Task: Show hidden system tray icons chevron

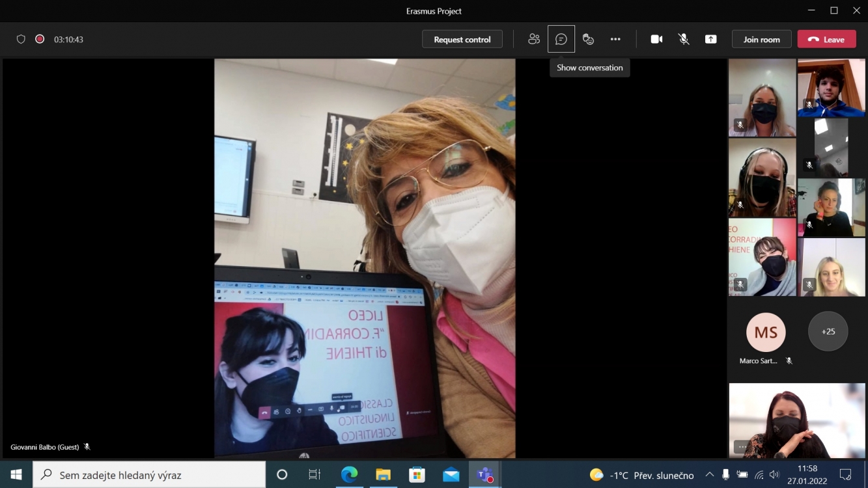Action: (x=709, y=475)
